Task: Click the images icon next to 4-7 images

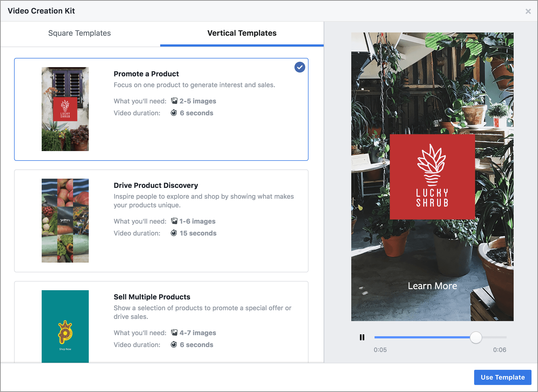Action: (x=174, y=333)
